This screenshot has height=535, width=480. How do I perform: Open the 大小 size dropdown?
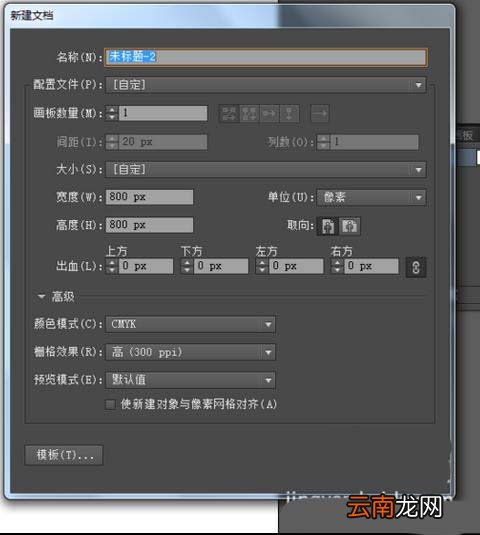pyautogui.click(x=266, y=170)
